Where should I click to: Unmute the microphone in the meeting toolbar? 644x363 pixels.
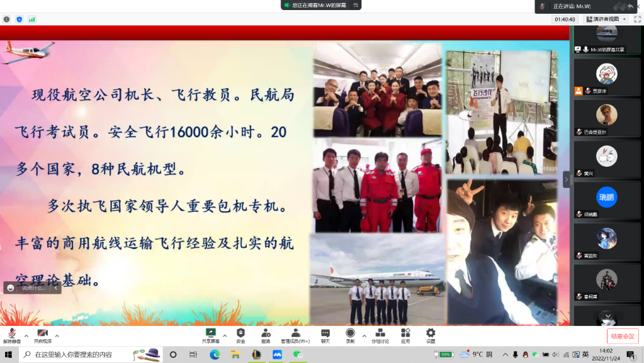[x=11, y=334]
